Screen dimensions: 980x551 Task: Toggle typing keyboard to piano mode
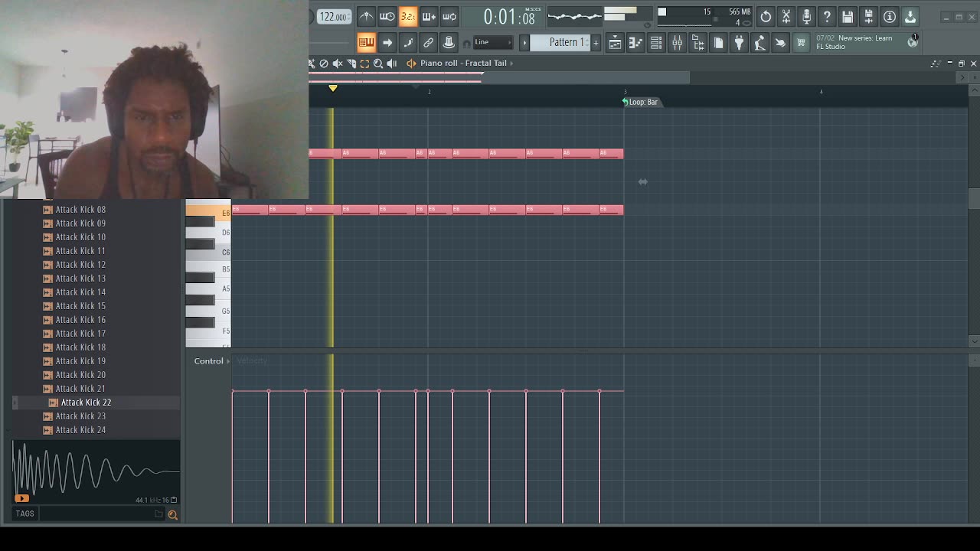point(366,43)
